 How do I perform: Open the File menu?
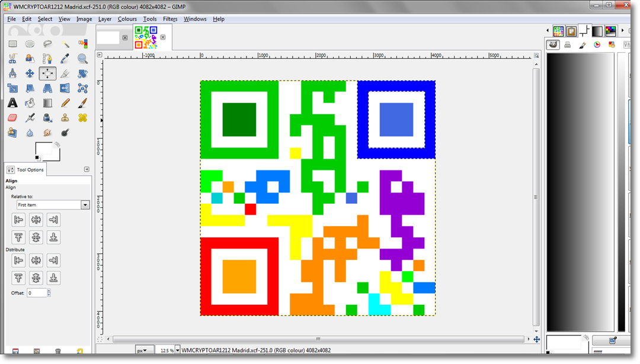(11, 19)
